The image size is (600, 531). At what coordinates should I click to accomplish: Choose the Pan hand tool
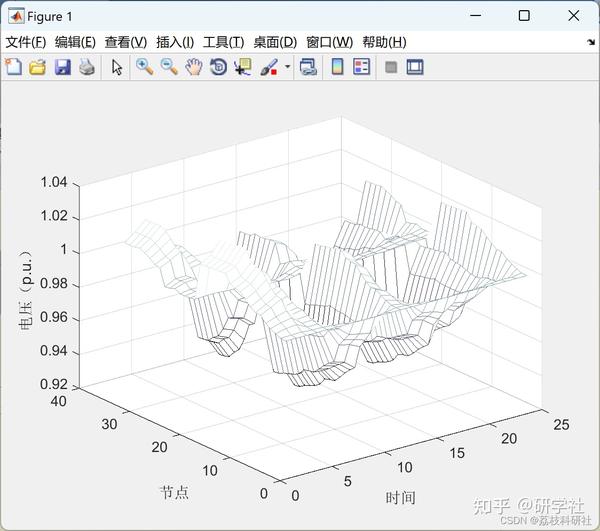pyautogui.click(x=194, y=67)
